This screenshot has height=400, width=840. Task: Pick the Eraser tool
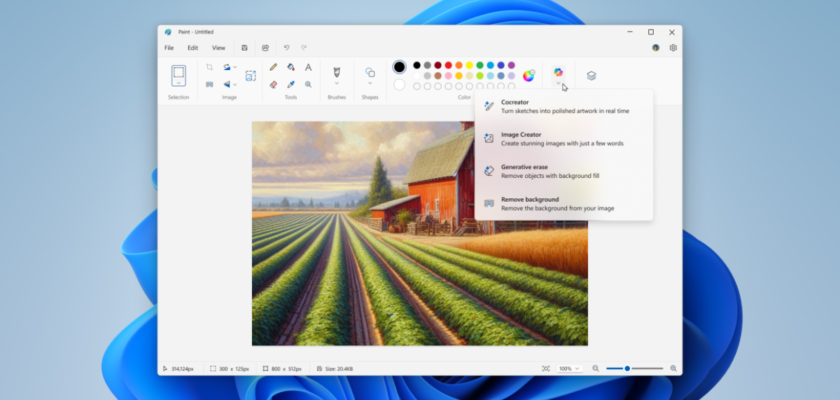coord(273,84)
